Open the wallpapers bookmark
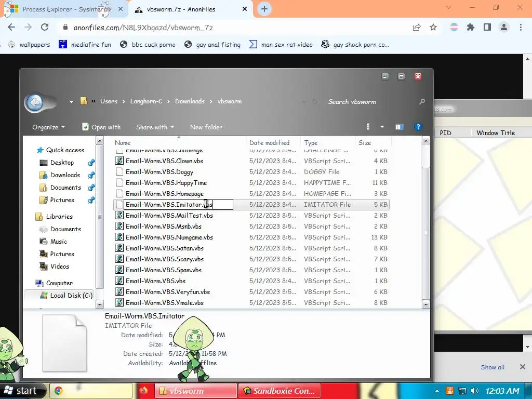Viewport: 532px width, 399px height. pyautogui.click(x=29, y=45)
